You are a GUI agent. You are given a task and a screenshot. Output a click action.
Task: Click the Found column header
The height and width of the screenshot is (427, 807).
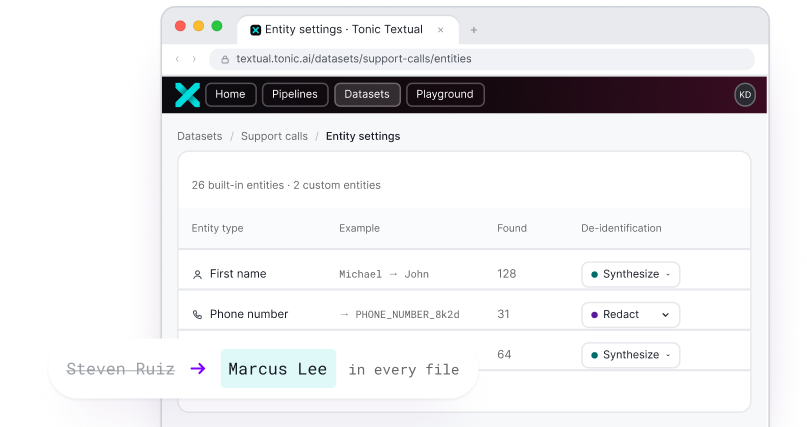click(512, 228)
